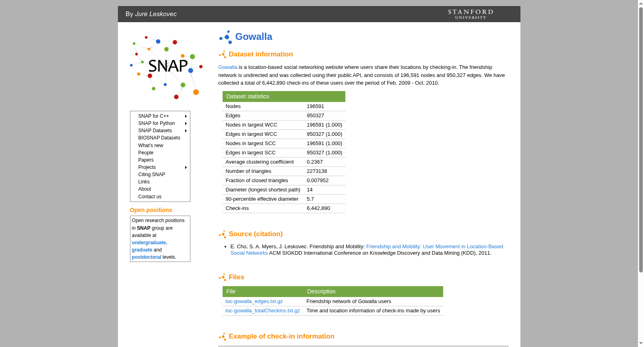Open the What's new page
This screenshot has height=347, width=644.
click(x=151, y=145)
